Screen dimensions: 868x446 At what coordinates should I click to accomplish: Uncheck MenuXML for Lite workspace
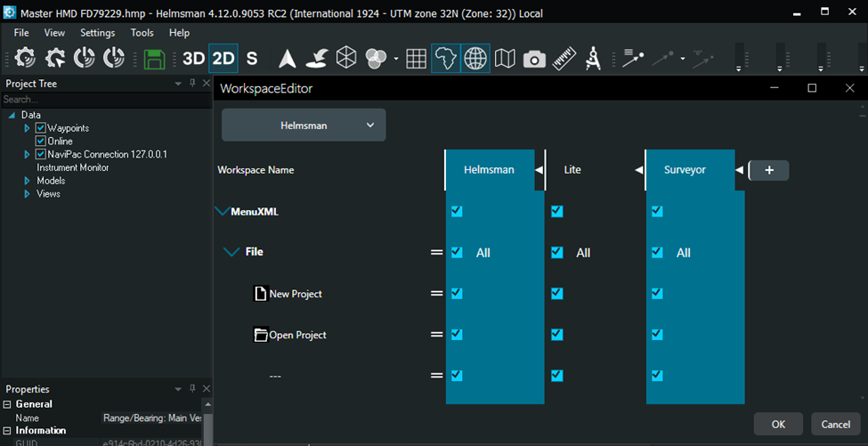(557, 211)
